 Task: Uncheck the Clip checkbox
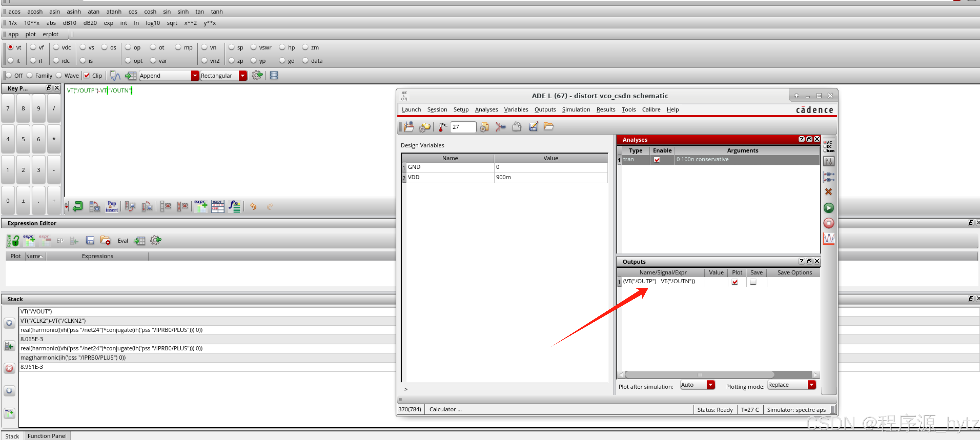point(87,75)
